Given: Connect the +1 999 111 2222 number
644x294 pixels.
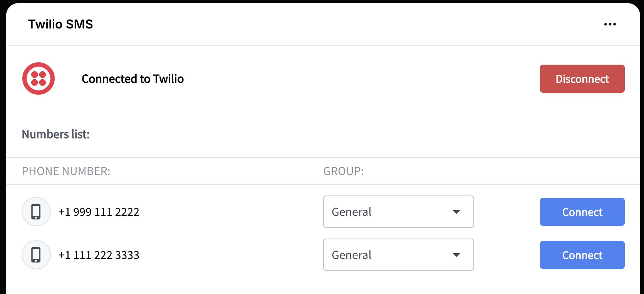Looking at the screenshot, I should [582, 212].
